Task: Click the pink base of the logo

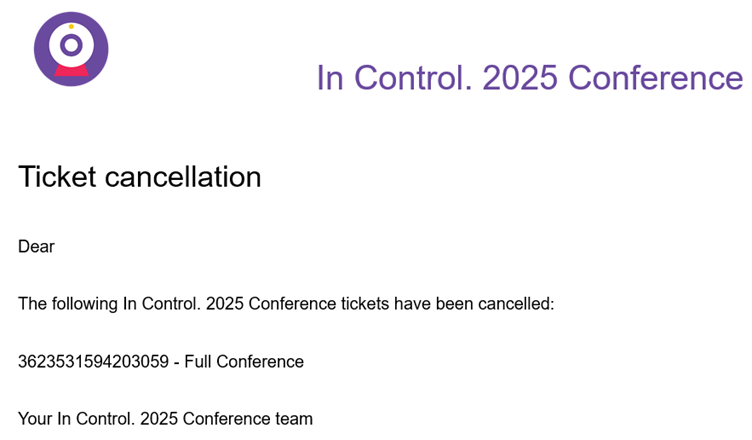Action: coord(70,70)
